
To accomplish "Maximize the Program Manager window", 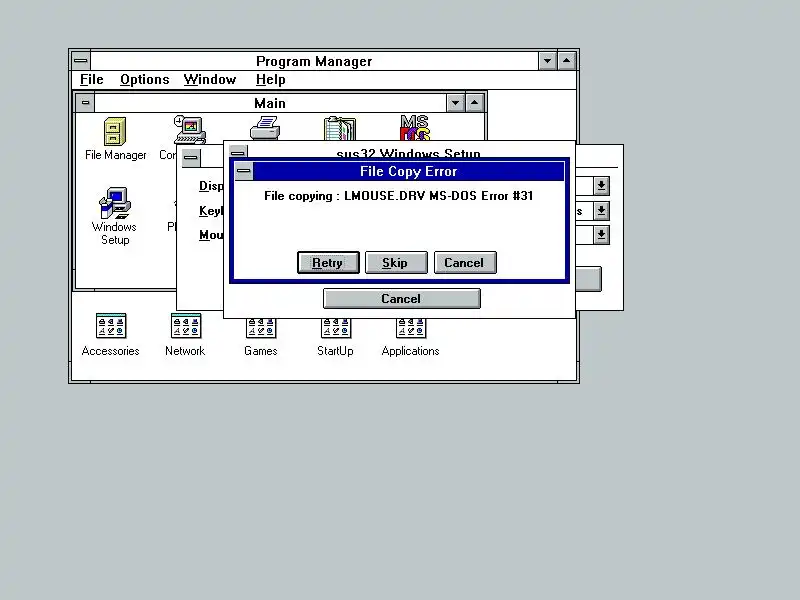I will click(567, 61).
